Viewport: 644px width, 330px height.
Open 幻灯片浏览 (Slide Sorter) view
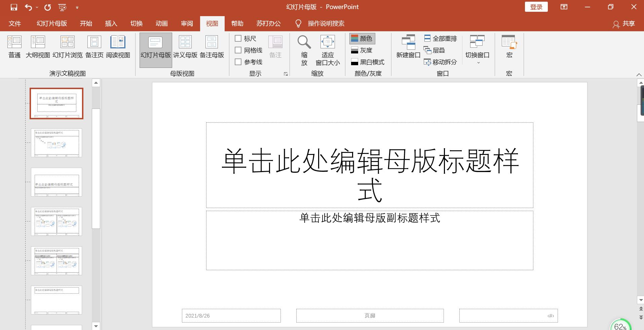[67, 47]
